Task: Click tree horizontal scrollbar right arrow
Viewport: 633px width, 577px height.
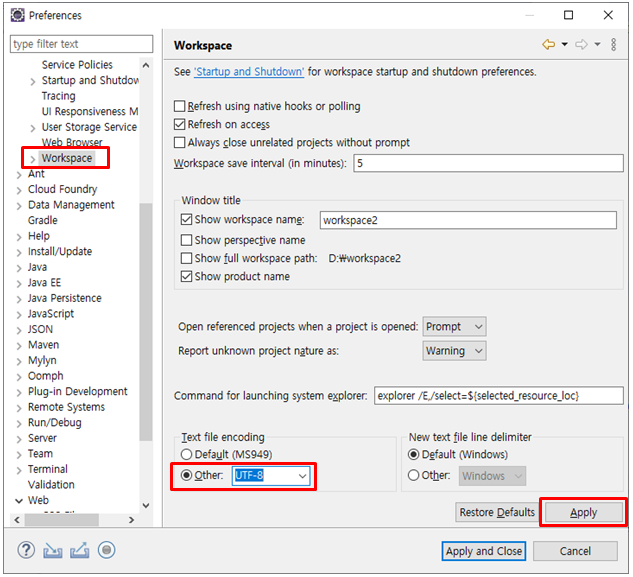Action: pos(131,520)
